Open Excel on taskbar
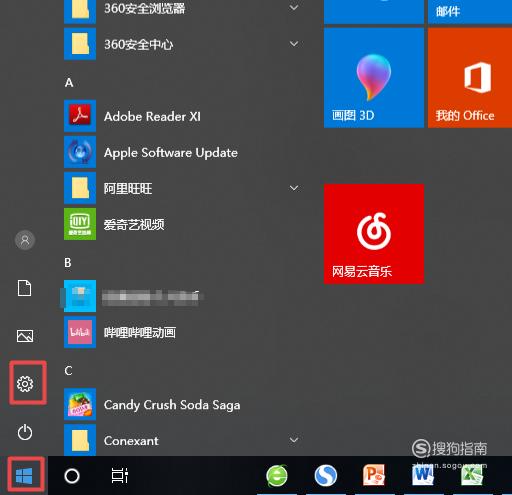The height and width of the screenshot is (495, 512). 472,476
